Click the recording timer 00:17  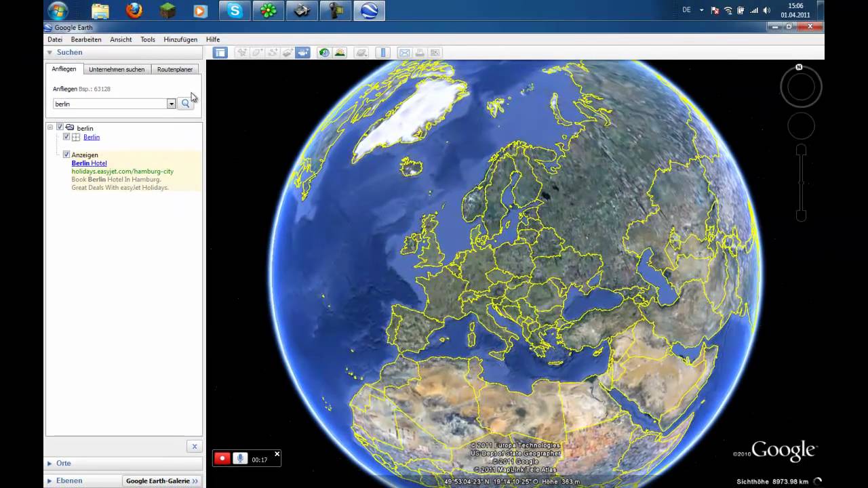point(260,460)
